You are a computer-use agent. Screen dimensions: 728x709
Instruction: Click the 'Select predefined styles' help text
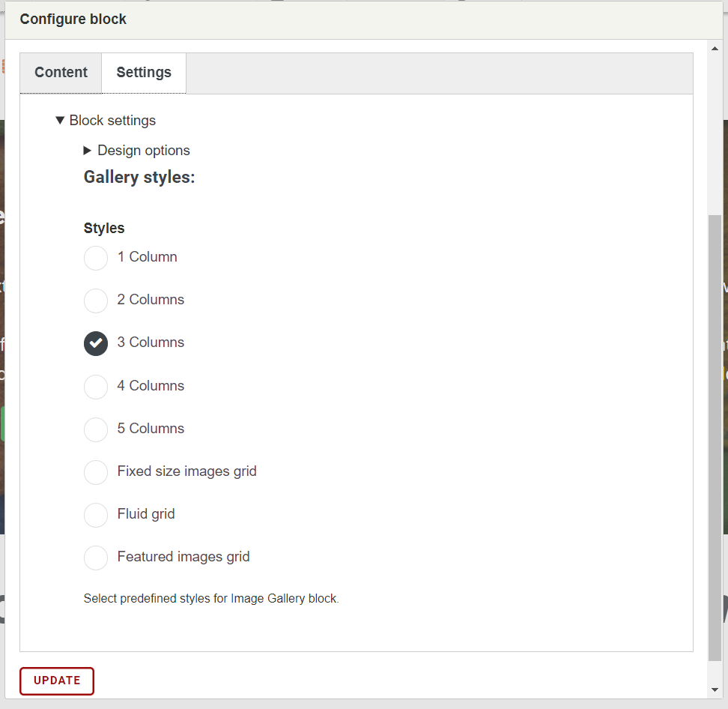tap(211, 598)
